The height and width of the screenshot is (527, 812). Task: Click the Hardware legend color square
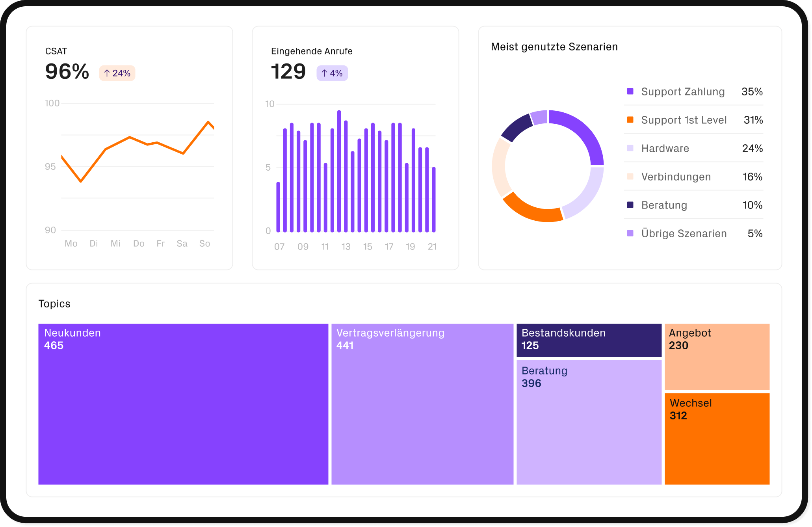[x=630, y=148]
